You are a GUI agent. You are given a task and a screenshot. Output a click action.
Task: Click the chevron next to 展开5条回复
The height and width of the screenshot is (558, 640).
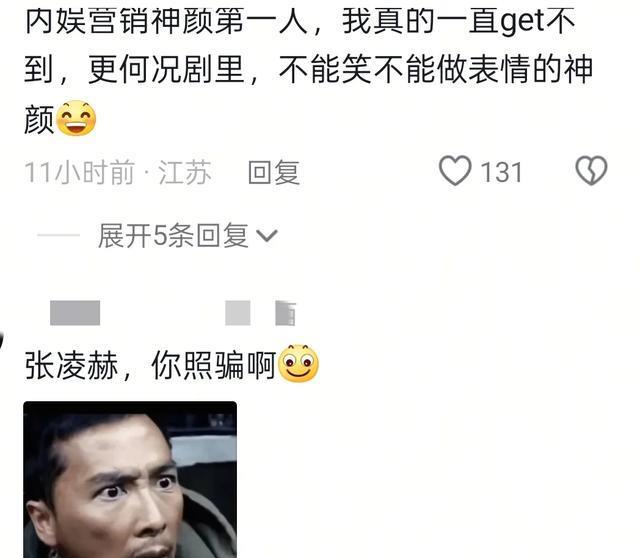point(267,236)
